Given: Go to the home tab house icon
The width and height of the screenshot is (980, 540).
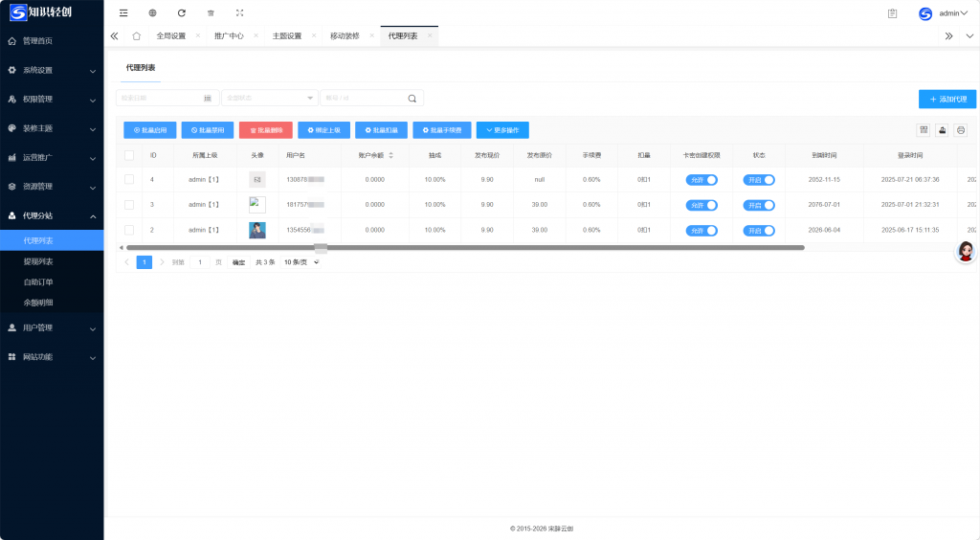Looking at the screenshot, I should pos(136,36).
